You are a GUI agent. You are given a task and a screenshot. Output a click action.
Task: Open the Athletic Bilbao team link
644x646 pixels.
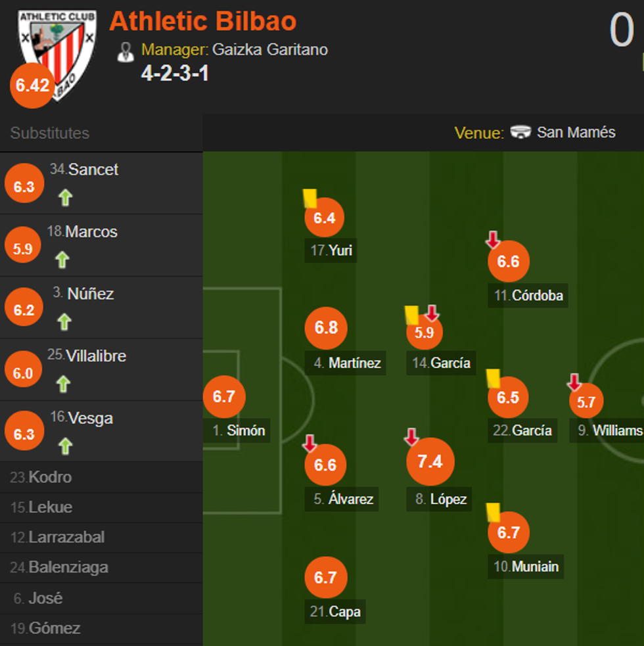(x=203, y=22)
